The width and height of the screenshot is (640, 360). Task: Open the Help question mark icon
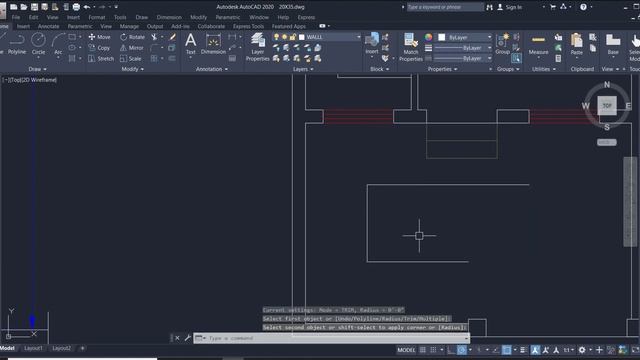(x=583, y=7)
